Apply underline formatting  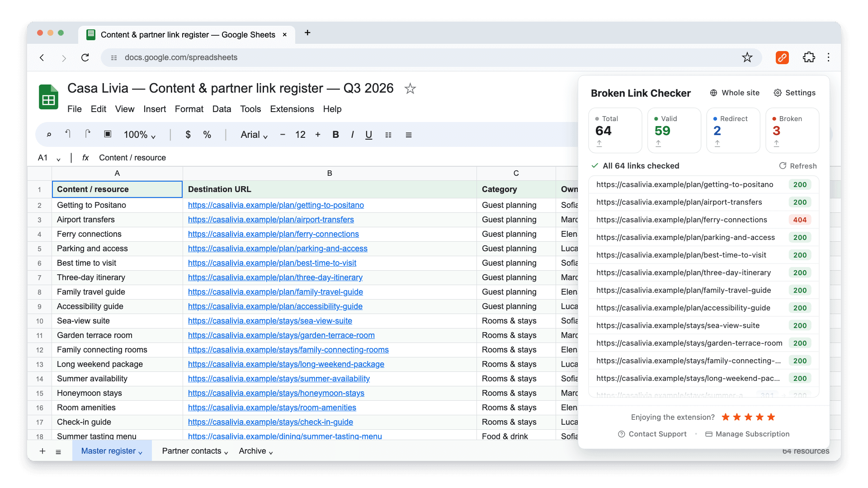point(369,135)
